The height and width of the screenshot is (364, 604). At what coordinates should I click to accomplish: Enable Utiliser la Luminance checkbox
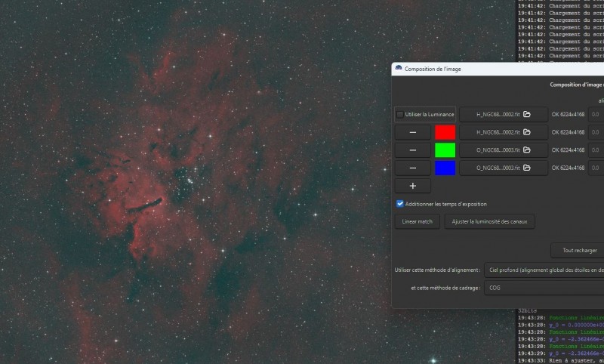click(x=400, y=114)
